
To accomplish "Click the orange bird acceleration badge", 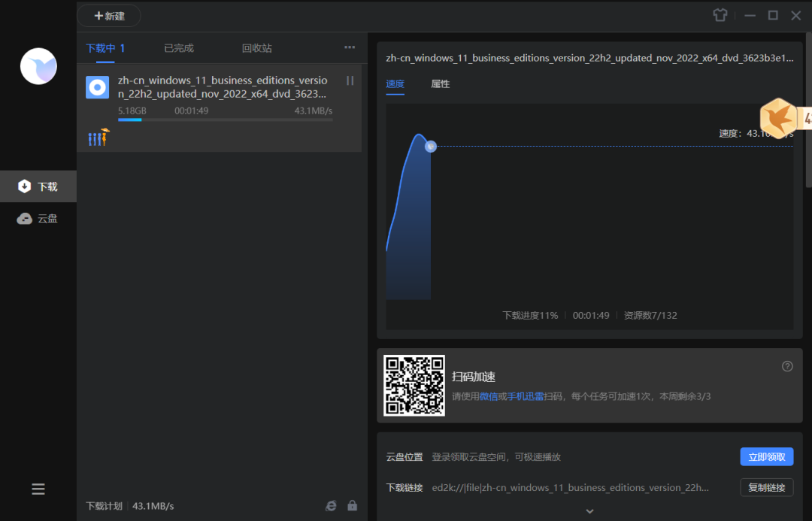I will pyautogui.click(x=778, y=118).
